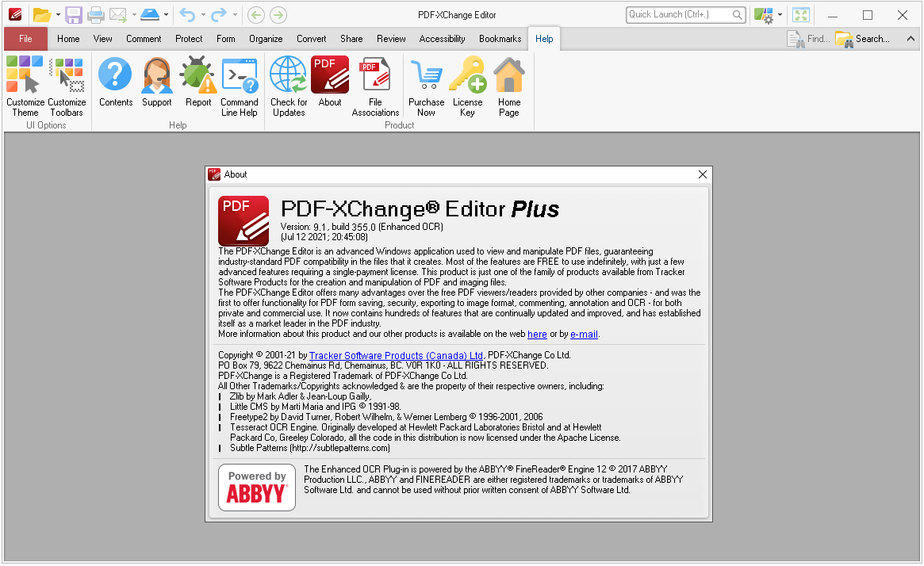Viewport: 924px width, 566px height.
Task: Check for Updates
Action: (289, 86)
